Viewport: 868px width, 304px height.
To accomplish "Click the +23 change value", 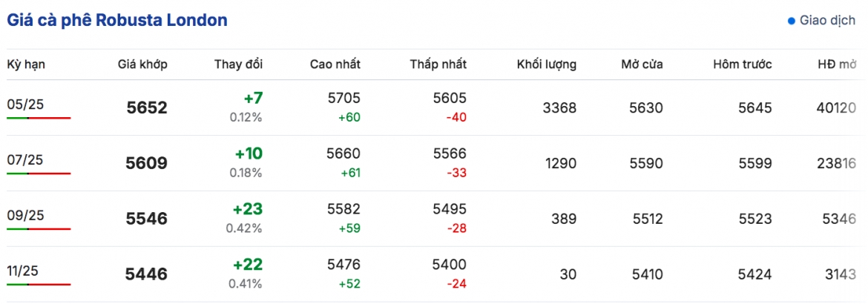I will point(248,210).
